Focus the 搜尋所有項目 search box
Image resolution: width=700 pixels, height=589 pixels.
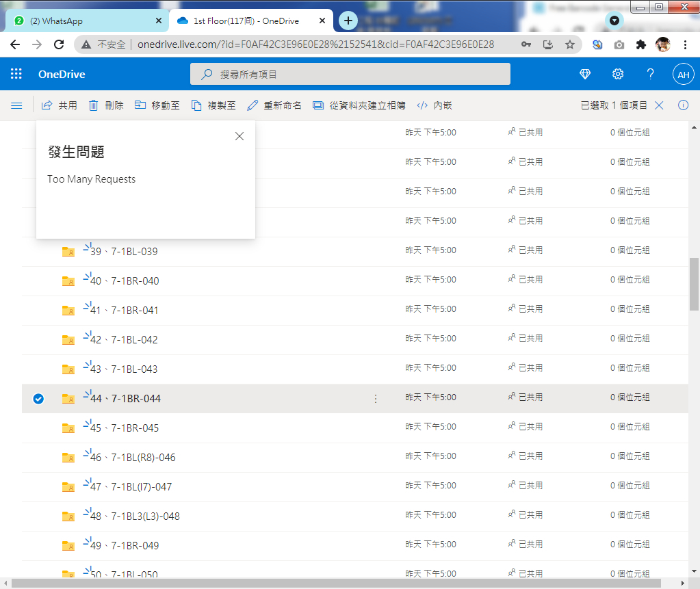click(x=350, y=74)
